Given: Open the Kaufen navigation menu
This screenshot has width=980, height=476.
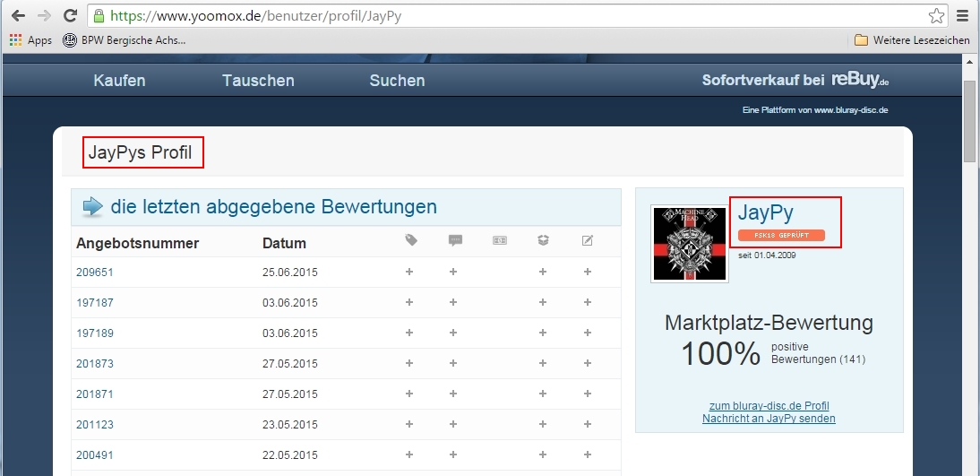Looking at the screenshot, I should click(119, 81).
